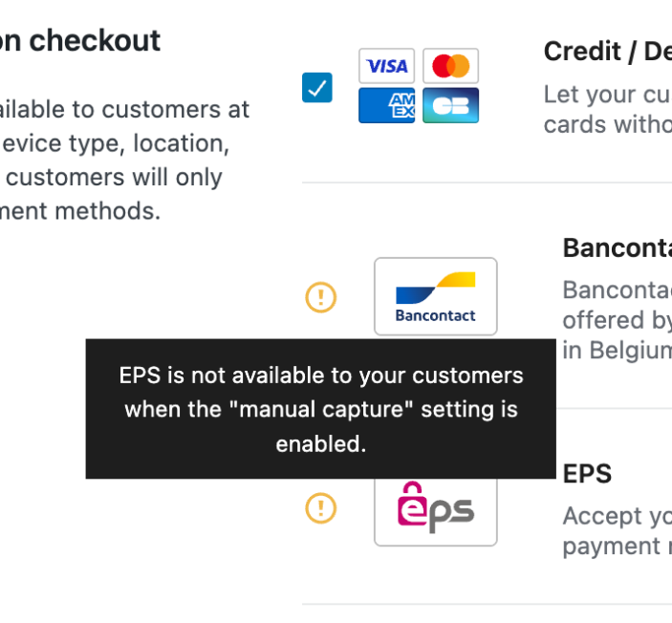Click the EPS description starting "Accept"
Viewport: 672px width, 623px height.
click(x=617, y=530)
